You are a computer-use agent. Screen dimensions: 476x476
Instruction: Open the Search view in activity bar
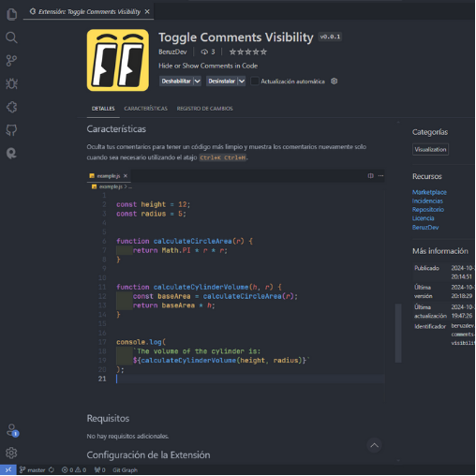[11, 37]
